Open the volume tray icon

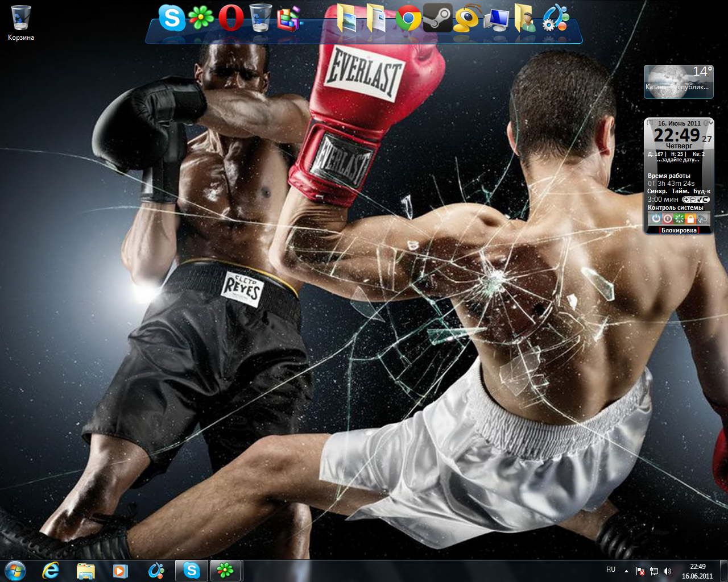pyautogui.click(x=668, y=571)
